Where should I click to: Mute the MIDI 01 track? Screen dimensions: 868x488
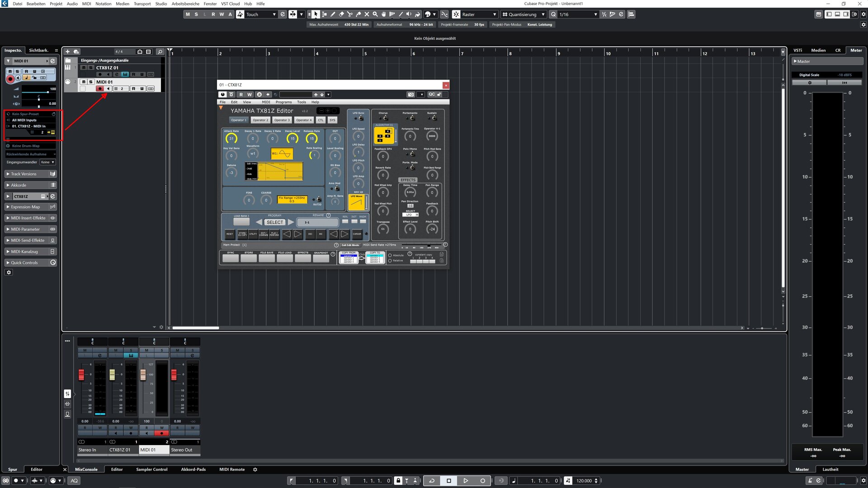tap(84, 82)
